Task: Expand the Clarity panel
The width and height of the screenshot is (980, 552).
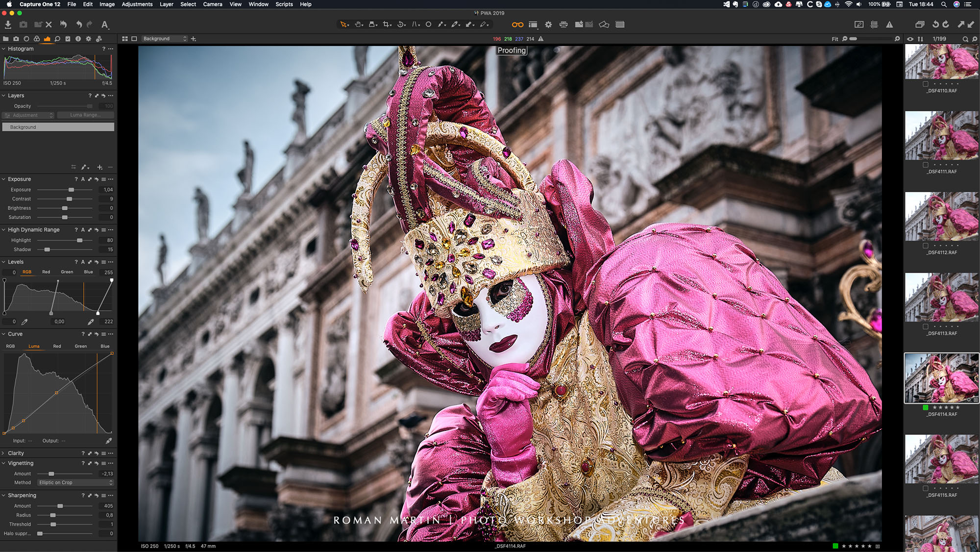Action: pyautogui.click(x=3, y=453)
